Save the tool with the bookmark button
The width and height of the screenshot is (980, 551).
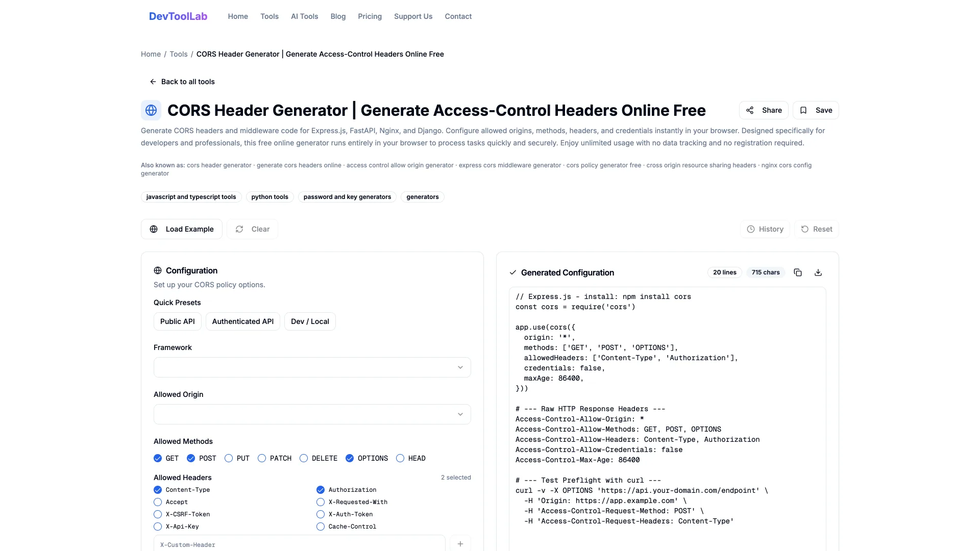tap(816, 110)
